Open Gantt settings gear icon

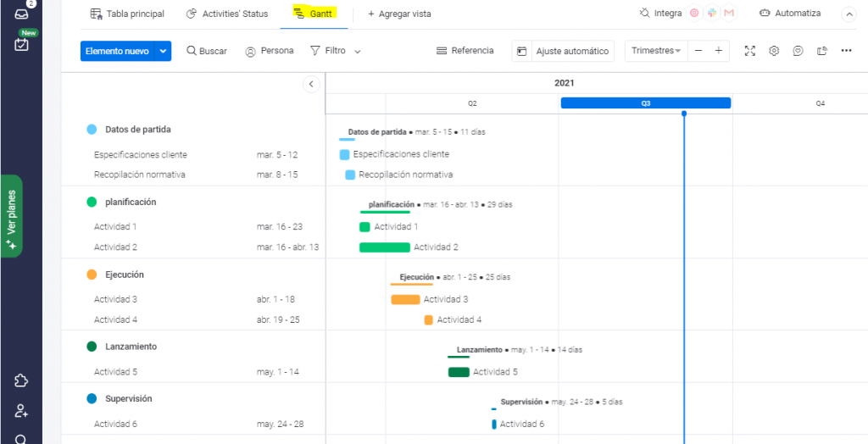click(x=774, y=51)
